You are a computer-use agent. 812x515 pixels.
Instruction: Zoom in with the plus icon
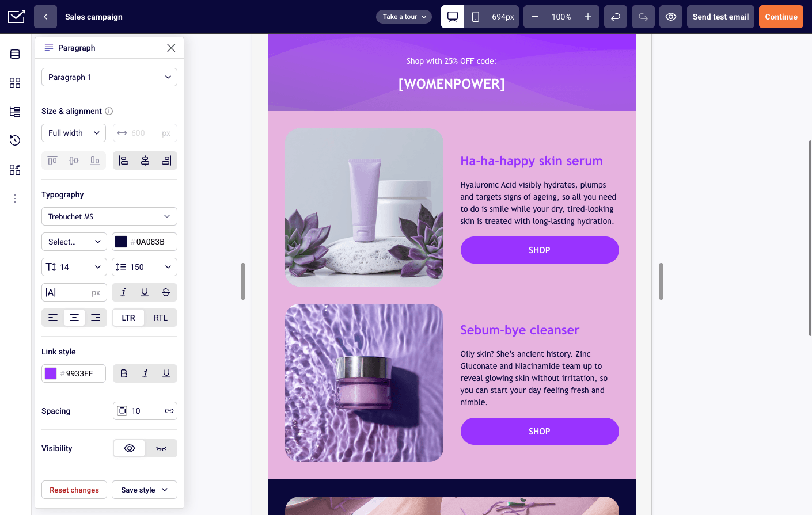tap(588, 17)
